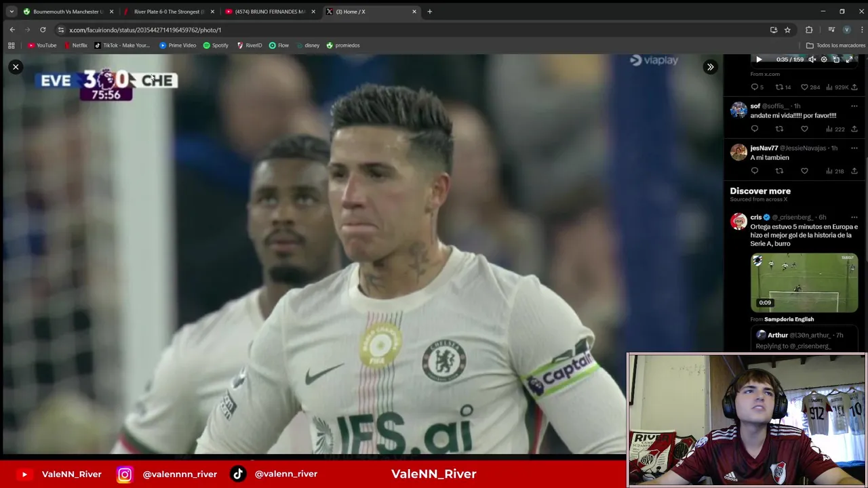Play the 0:09 Sampdoria goal video thumbnail
Viewport: 868px width, 488px height.
tap(804, 283)
